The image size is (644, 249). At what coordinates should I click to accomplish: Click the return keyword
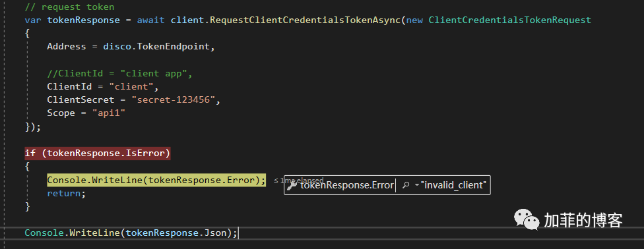point(63,193)
